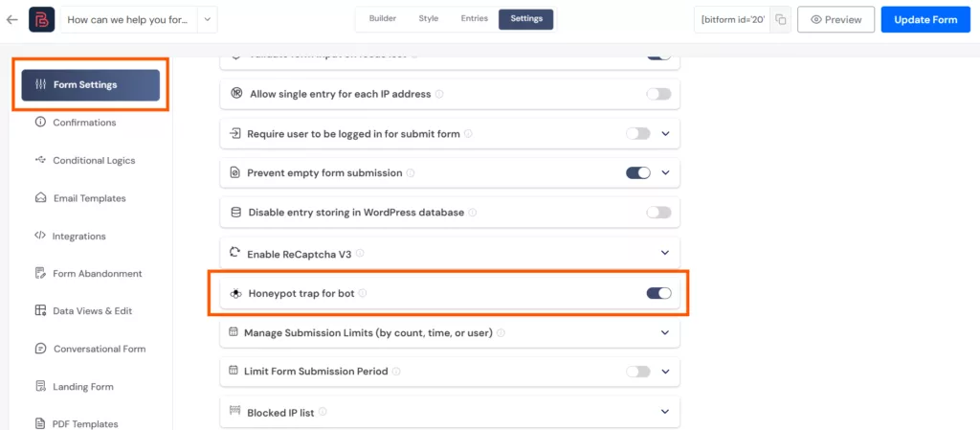Image resolution: width=980 pixels, height=430 pixels.
Task: Expand the Blocked IP list section
Action: (665, 412)
